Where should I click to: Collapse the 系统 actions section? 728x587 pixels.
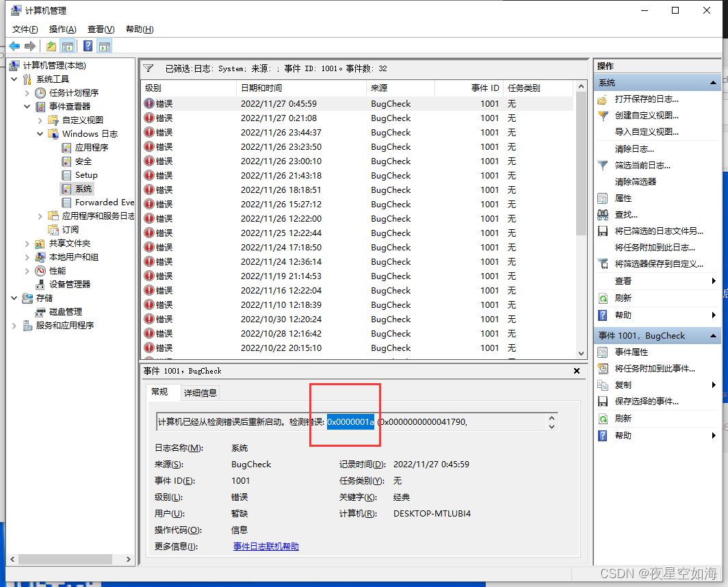(713, 83)
